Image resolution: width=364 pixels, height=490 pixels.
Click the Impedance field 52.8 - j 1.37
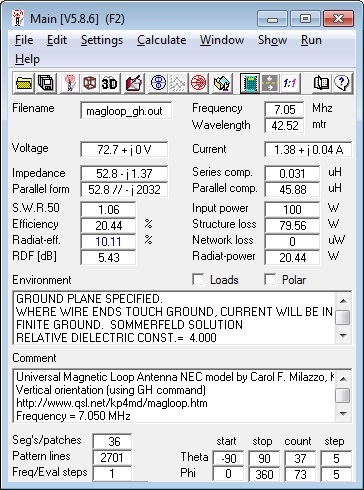(x=124, y=173)
